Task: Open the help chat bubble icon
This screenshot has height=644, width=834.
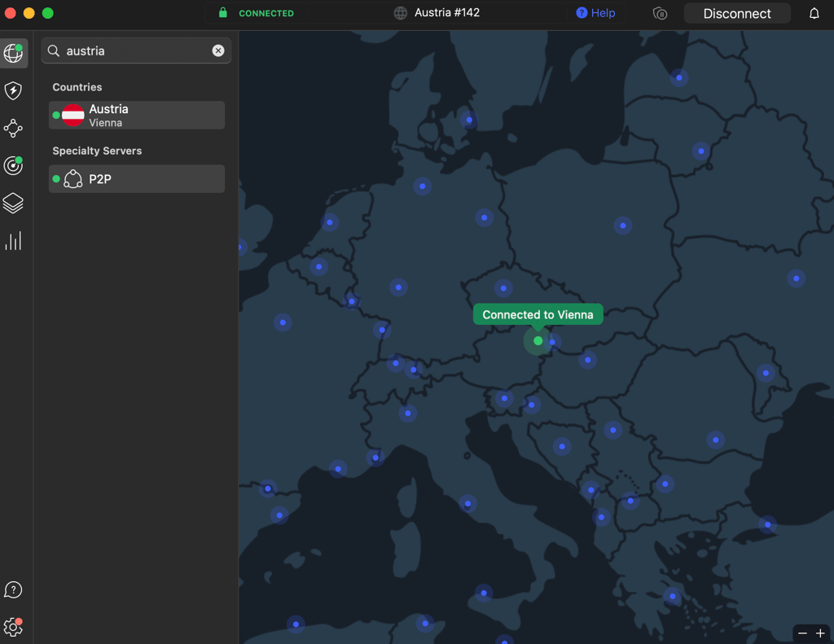Action: [x=13, y=589]
